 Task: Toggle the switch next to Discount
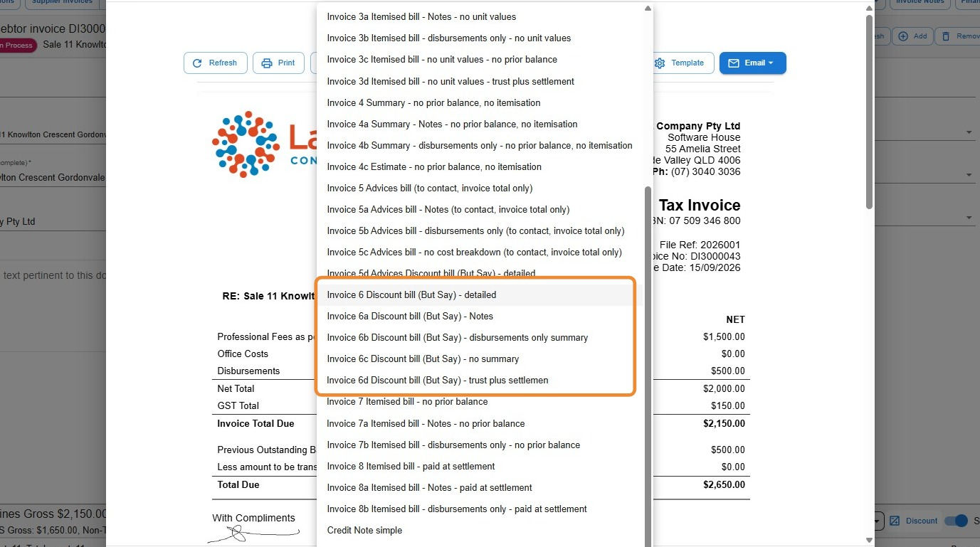click(x=956, y=521)
